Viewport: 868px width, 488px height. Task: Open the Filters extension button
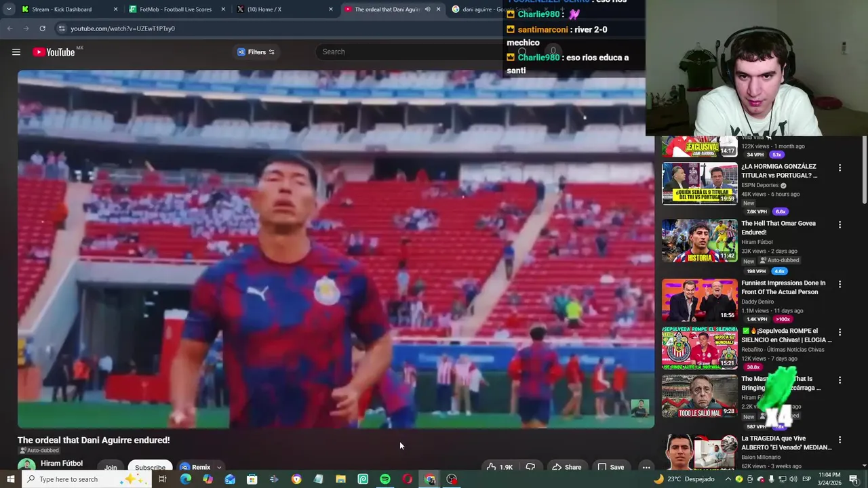pyautogui.click(x=256, y=52)
